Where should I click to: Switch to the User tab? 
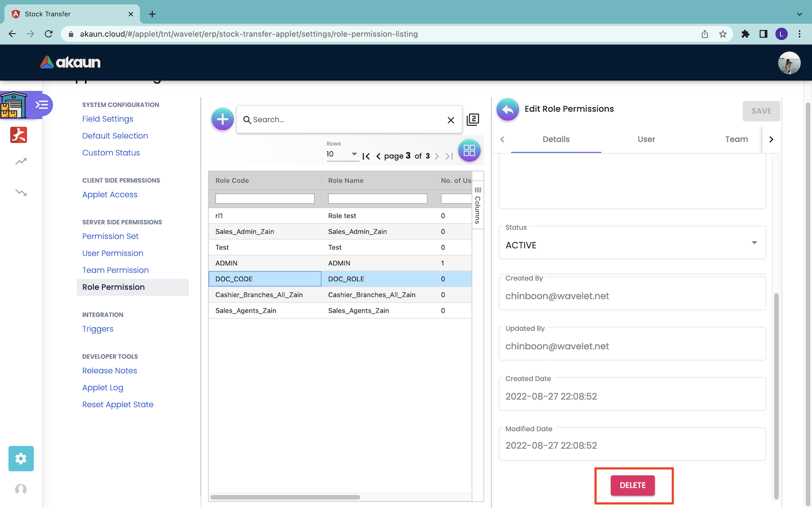646,139
